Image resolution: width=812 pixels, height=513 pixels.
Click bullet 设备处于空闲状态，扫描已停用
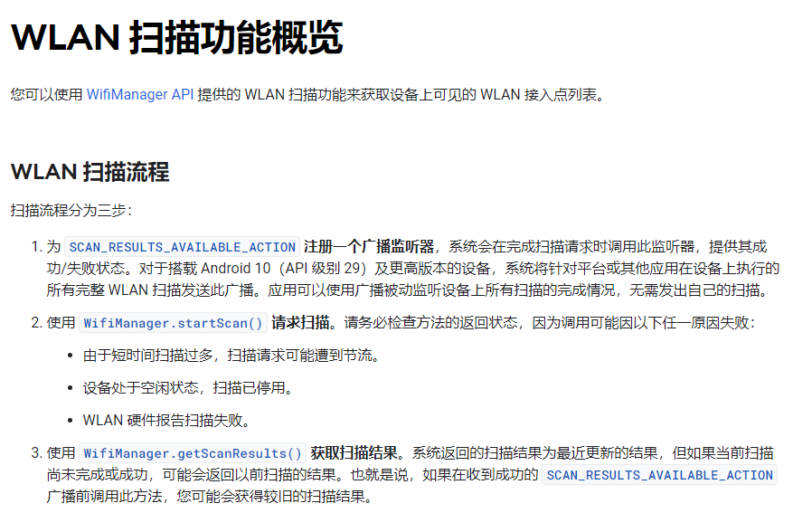tap(187, 388)
